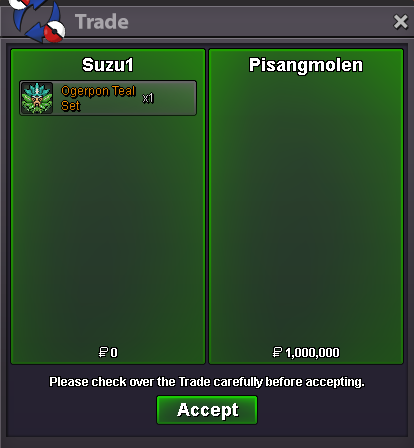Click the 'Please check over the Trade' notice
This screenshot has height=448, width=414.
point(207,382)
